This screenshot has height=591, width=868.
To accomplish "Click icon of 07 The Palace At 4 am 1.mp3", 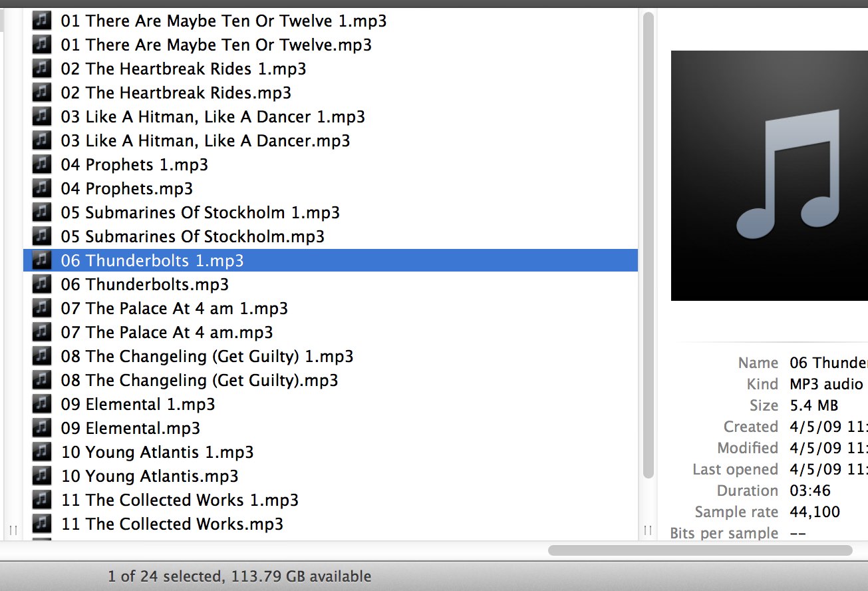I will [x=41, y=308].
